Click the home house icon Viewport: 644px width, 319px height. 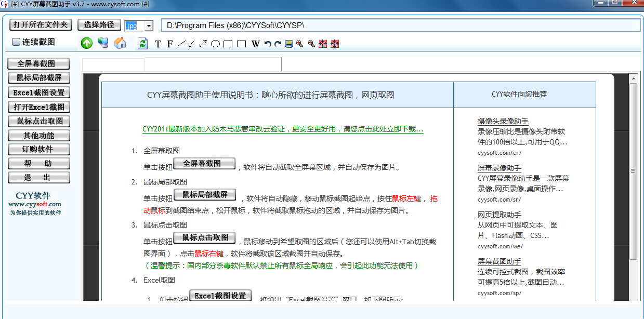[x=120, y=43]
